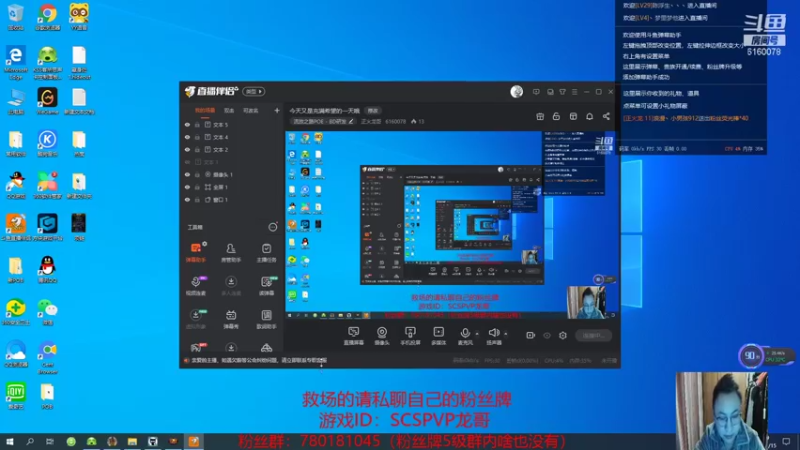Image resolution: width=800 pixels, height=450 pixels.
Task: Click the stream category label pill
Action: click(x=323, y=121)
